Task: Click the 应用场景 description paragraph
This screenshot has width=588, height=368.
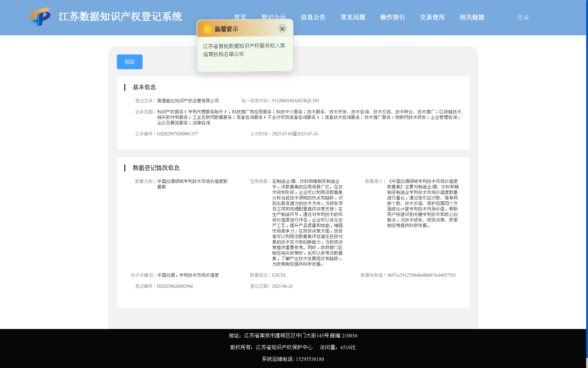Action: (x=308, y=223)
